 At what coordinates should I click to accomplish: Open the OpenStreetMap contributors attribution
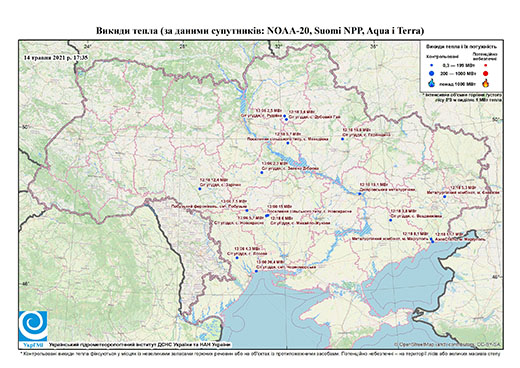coord(448,344)
